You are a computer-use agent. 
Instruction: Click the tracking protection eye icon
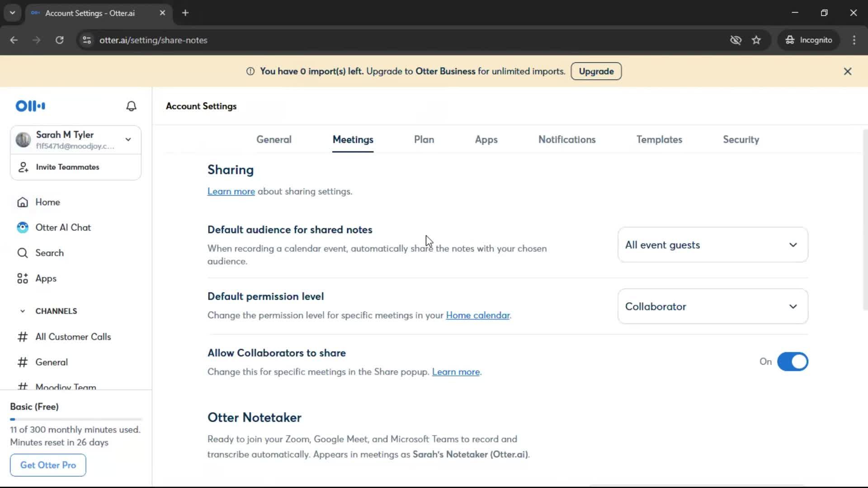pyautogui.click(x=736, y=40)
